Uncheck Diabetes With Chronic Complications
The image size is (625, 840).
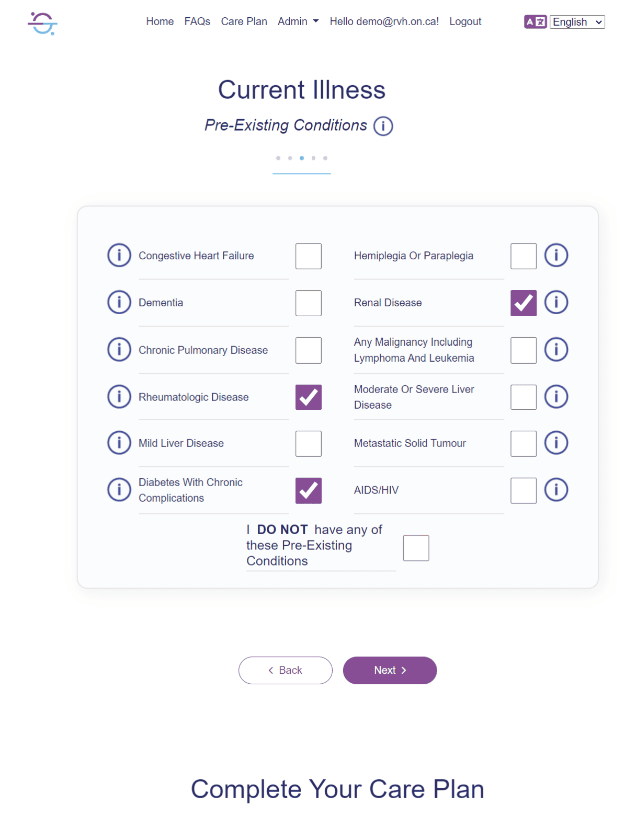click(308, 490)
